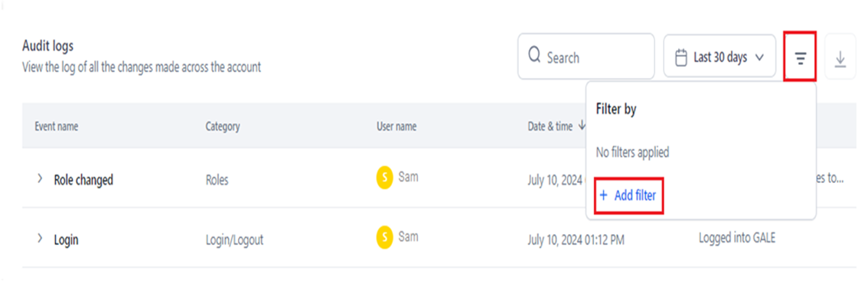Click Sam's avatar in Role changed row
Image resolution: width=868 pixels, height=287 pixels.
[385, 178]
